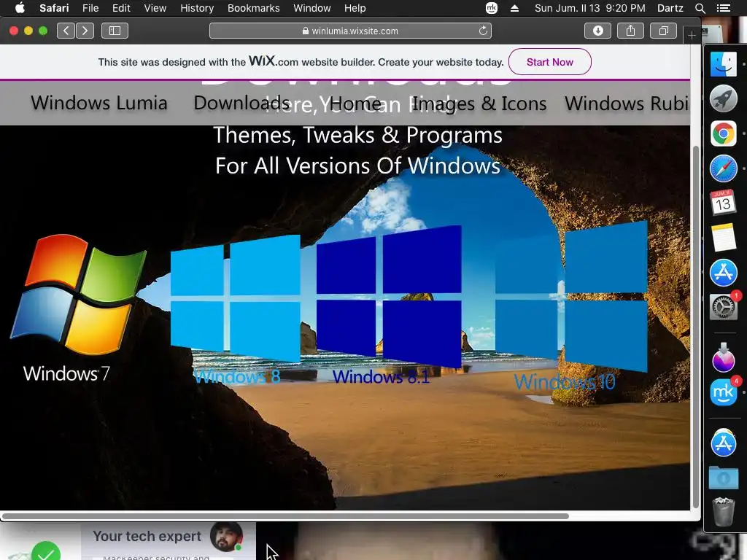Open the Downloads nav link

click(241, 103)
